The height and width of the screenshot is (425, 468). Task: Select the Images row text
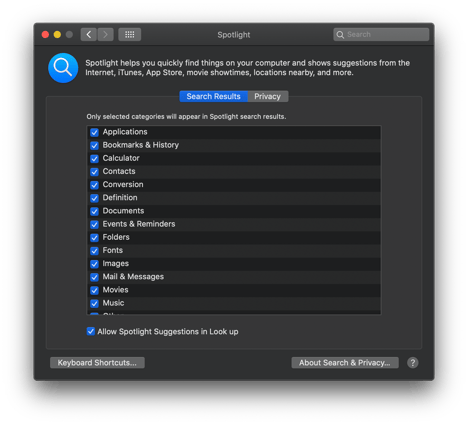(116, 264)
